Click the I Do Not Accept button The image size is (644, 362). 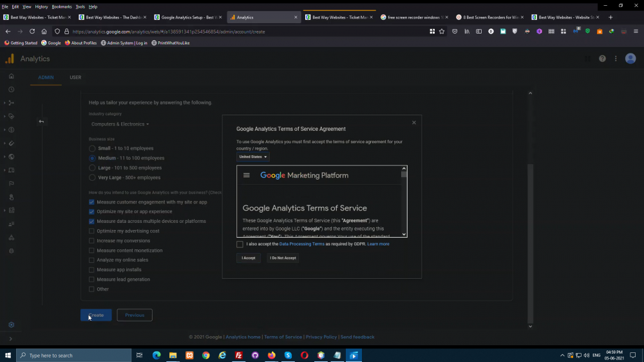click(283, 258)
